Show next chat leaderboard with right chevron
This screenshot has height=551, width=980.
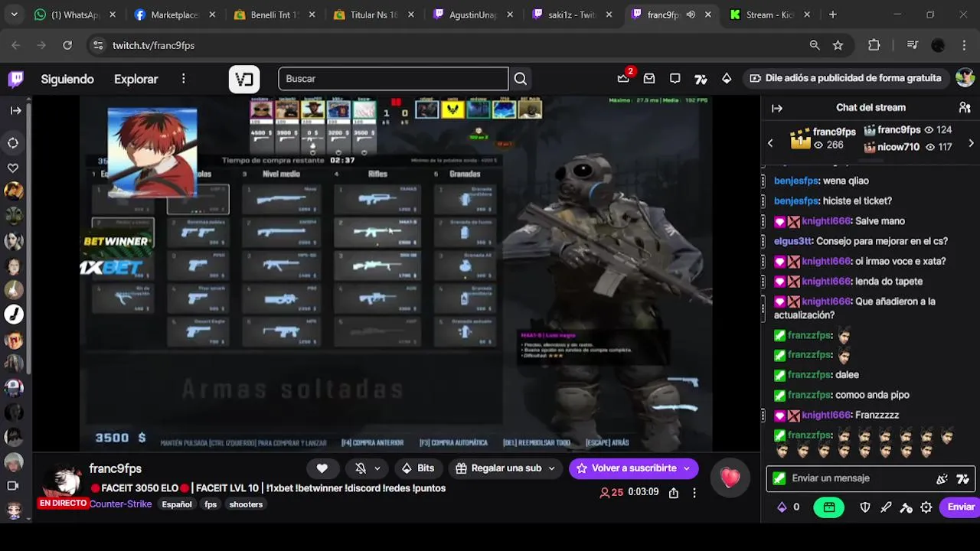click(971, 143)
